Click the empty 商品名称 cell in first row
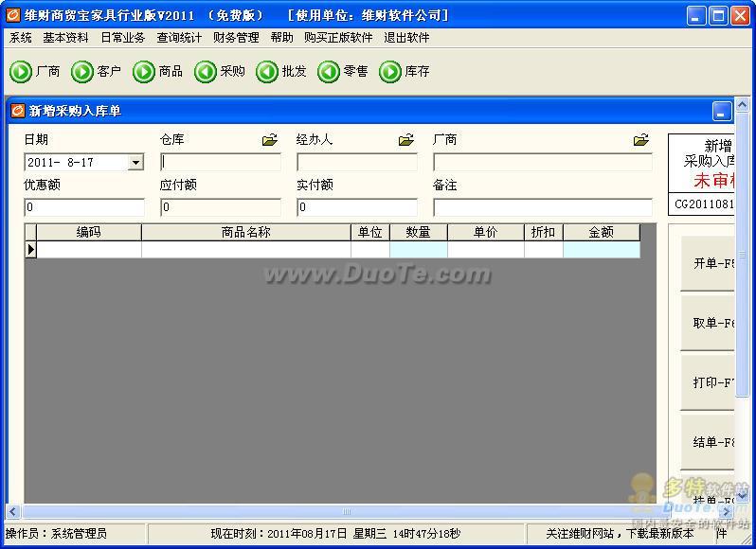This screenshot has height=549, width=756. (246, 250)
